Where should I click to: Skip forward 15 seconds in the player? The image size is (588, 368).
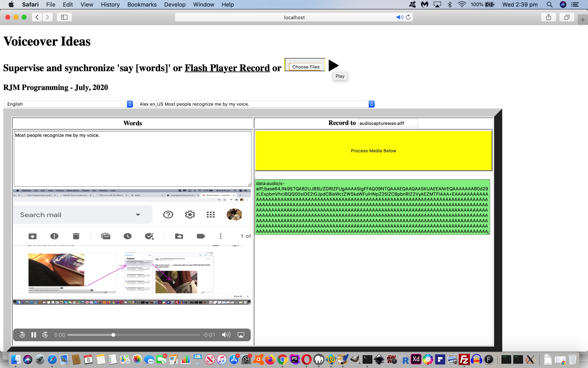pos(45,335)
